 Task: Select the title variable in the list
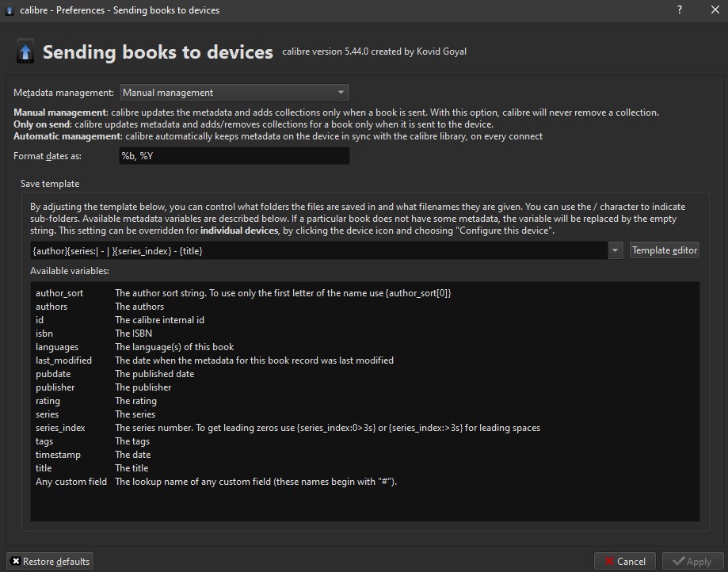click(x=44, y=468)
